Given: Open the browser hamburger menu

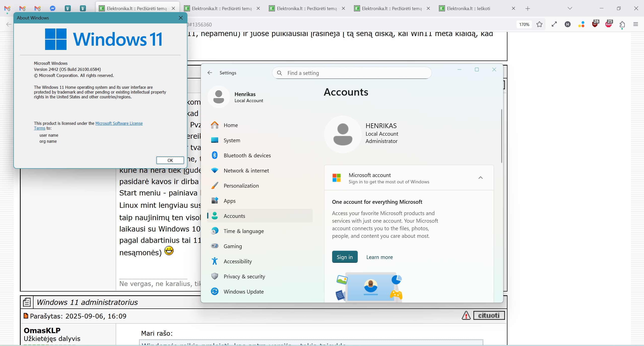Looking at the screenshot, I should (x=636, y=24).
